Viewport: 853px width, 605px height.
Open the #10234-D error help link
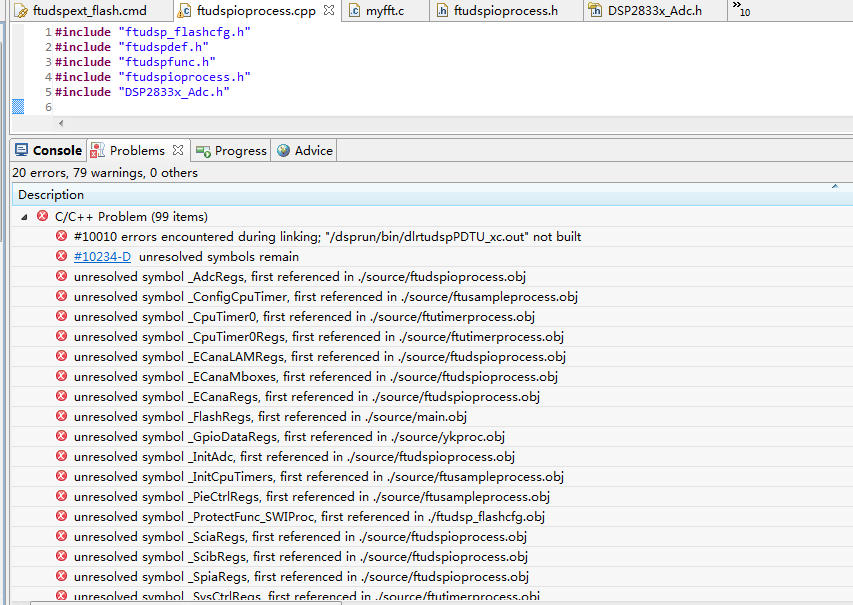(x=102, y=257)
